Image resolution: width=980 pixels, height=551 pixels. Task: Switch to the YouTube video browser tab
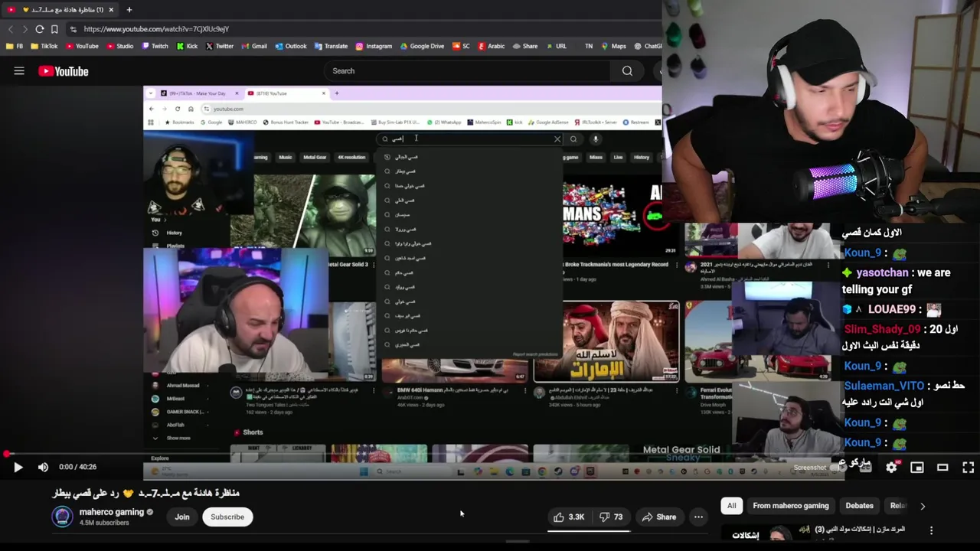click(60, 10)
